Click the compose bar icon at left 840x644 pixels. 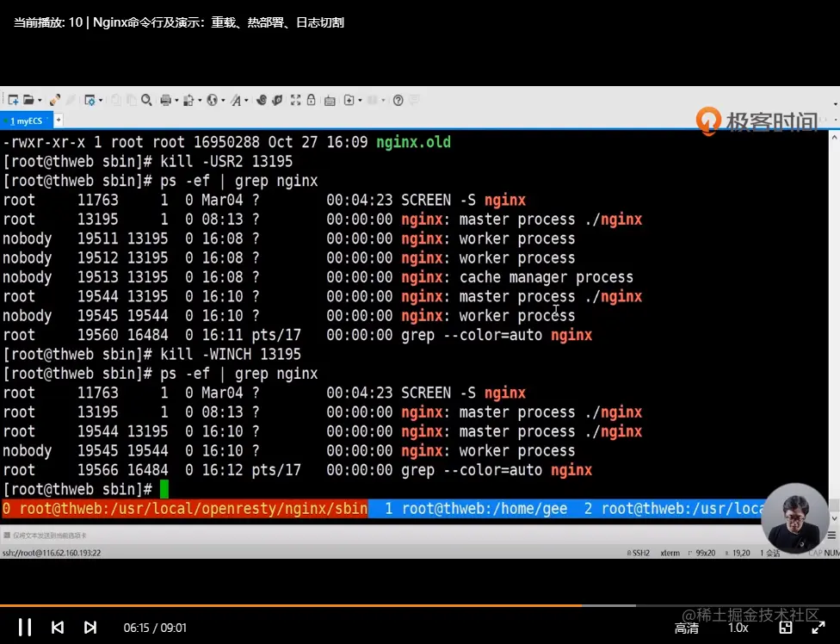[x=6, y=536]
